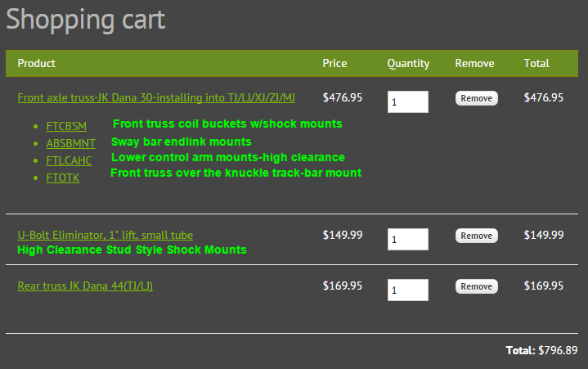Click the Total column header

point(536,64)
